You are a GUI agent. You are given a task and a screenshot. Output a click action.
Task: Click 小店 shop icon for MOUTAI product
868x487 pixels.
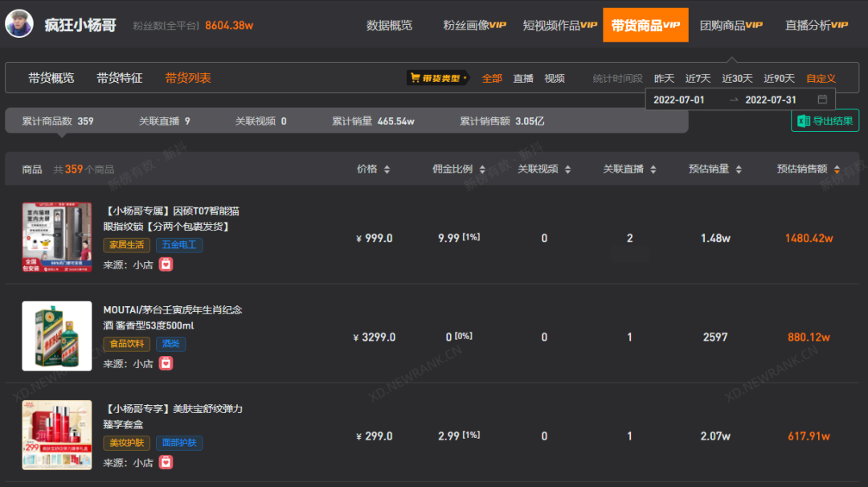166,363
